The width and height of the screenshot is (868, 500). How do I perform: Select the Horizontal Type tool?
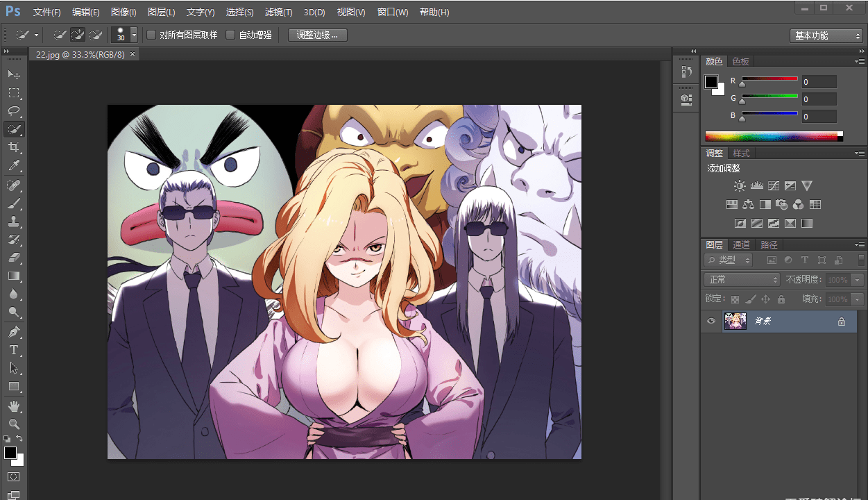coord(14,349)
